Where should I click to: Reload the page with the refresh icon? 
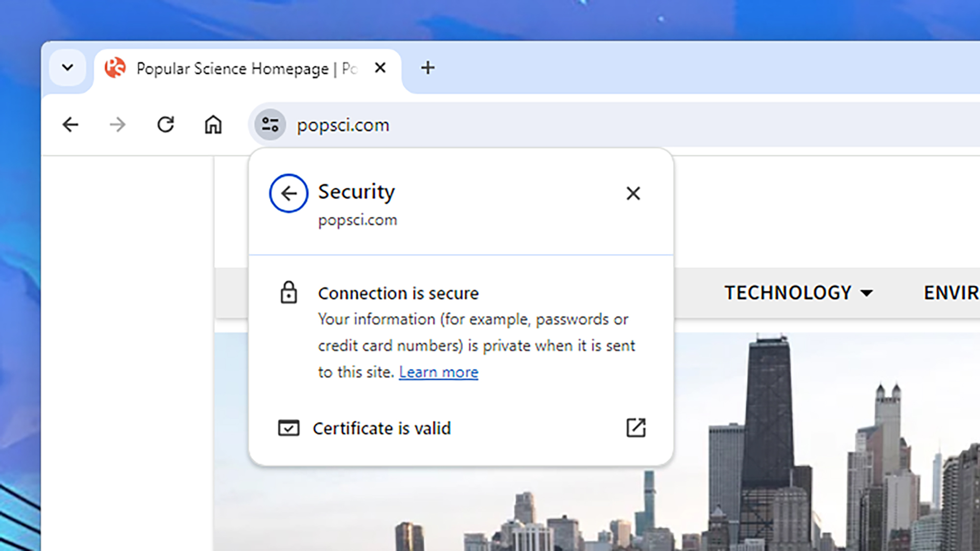point(166,125)
